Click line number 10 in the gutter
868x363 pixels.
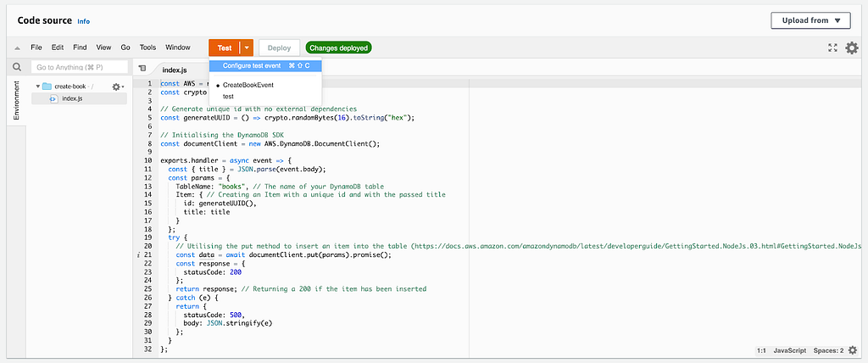147,160
